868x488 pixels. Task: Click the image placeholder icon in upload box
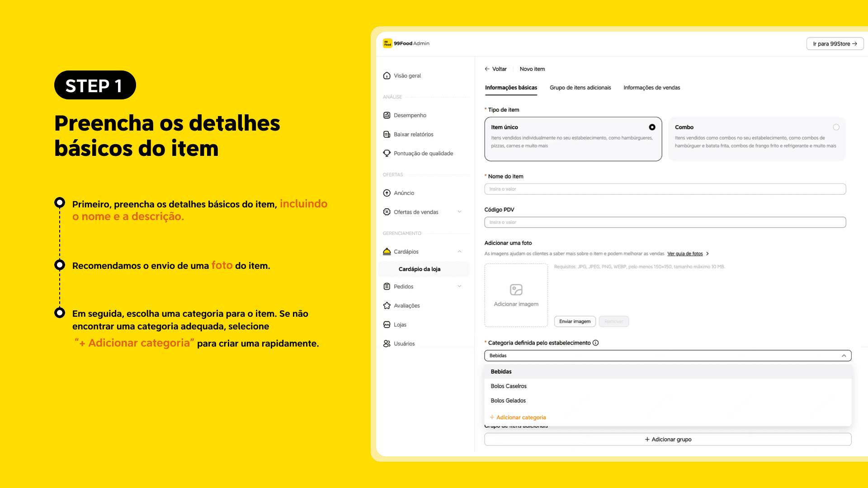pyautogui.click(x=516, y=290)
